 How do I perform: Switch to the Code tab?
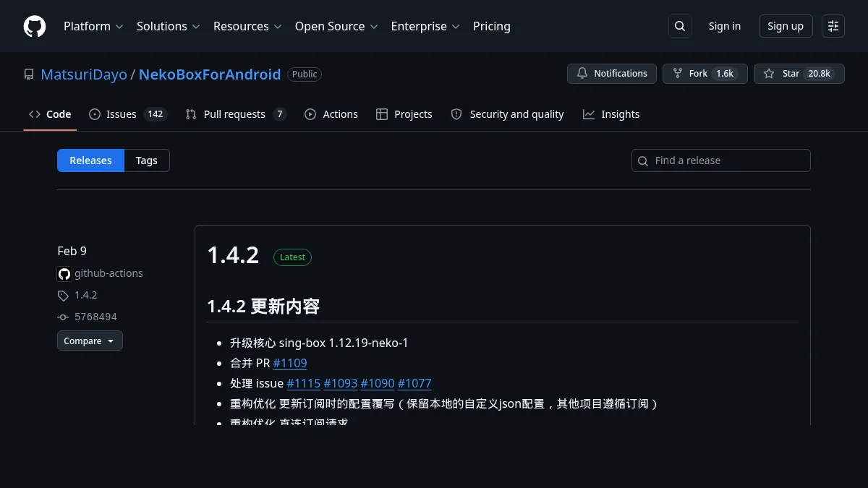50,114
